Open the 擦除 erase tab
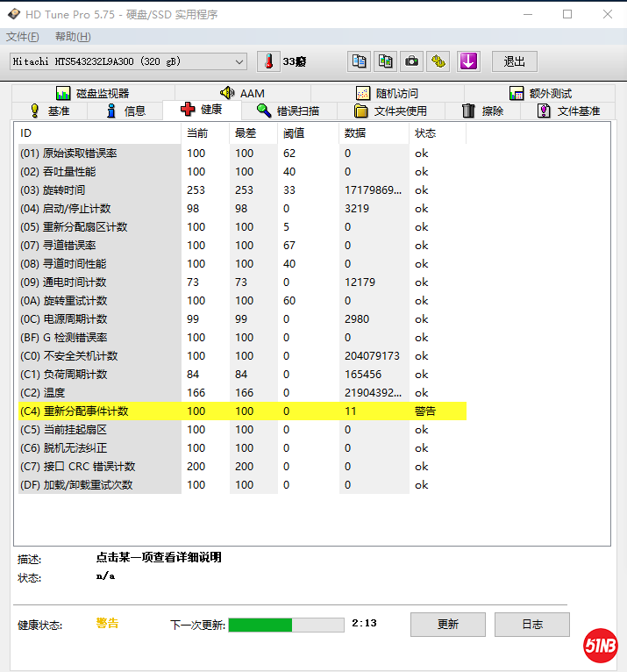The width and height of the screenshot is (627, 672). pos(482,111)
